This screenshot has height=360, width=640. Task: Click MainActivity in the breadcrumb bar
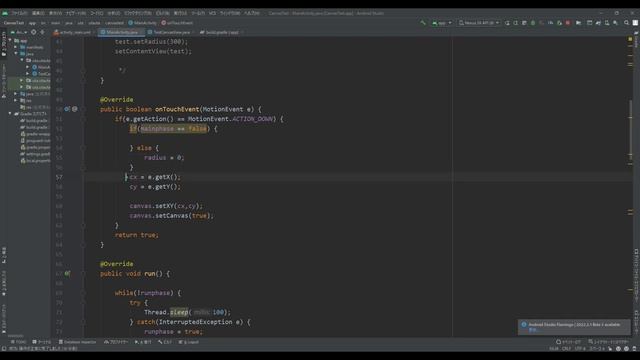click(x=142, y=23)
